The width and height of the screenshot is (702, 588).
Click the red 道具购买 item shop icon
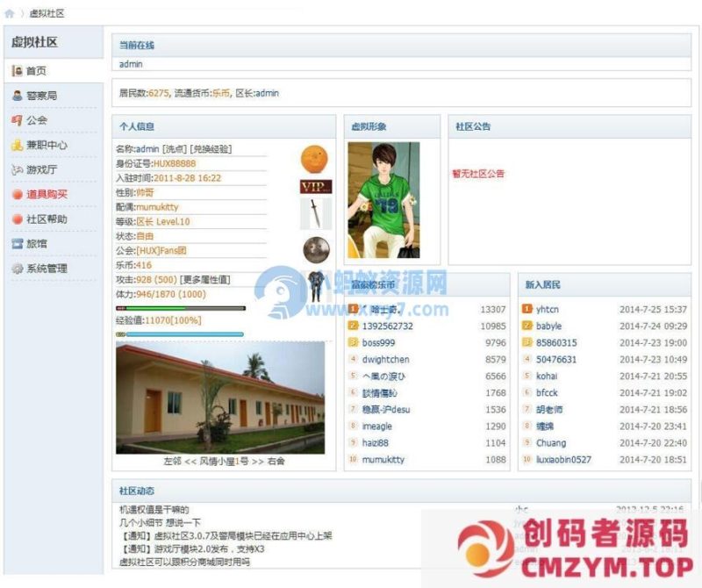click(x=17, y=192)
